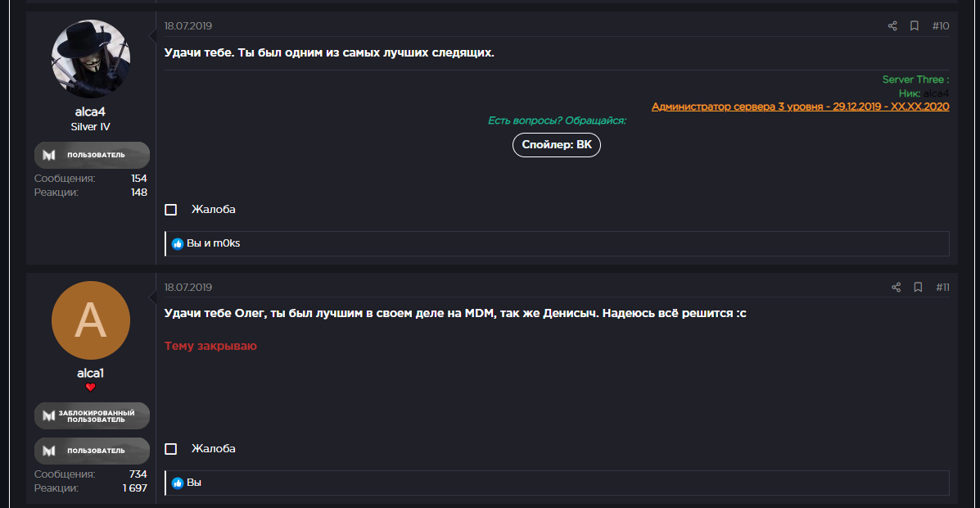
Task: Click share icon on post #11
Action: click(x=896, y=288)
